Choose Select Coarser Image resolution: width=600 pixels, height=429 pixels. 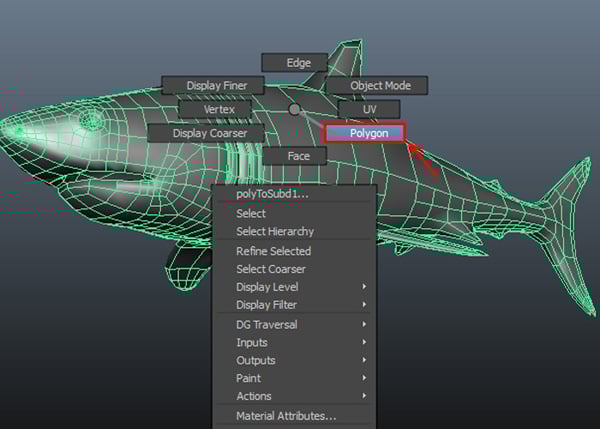tap(294, 269)
